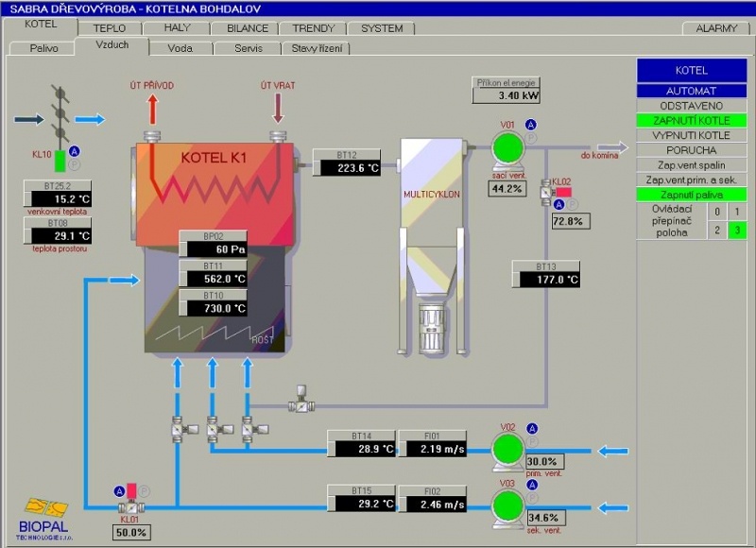
Task: Switch to the TEPLO tab
Action: click(110, 28)
